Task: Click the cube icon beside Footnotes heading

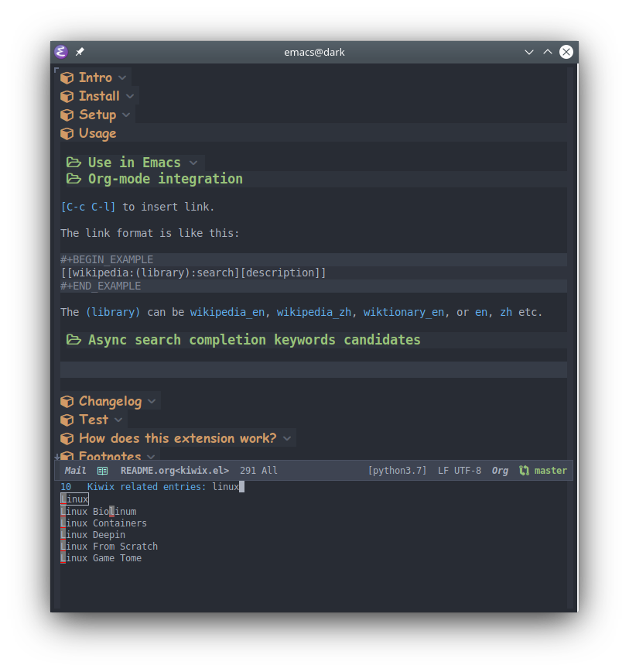Action: (x=67, y=455)
